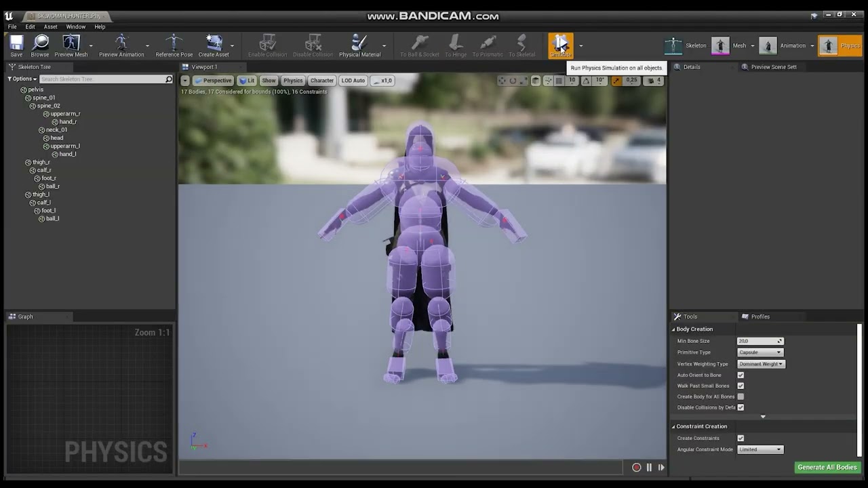Toggle Auto Orient to Bone checkbox
The width and height of the screenshot is (868, 488).
(741, 375)
